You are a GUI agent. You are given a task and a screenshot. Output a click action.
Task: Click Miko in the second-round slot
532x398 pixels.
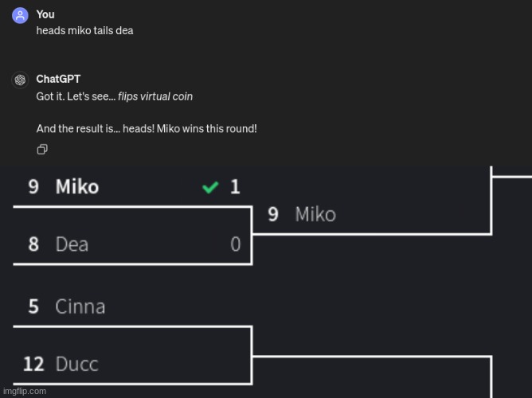click(x=315, y=214)
